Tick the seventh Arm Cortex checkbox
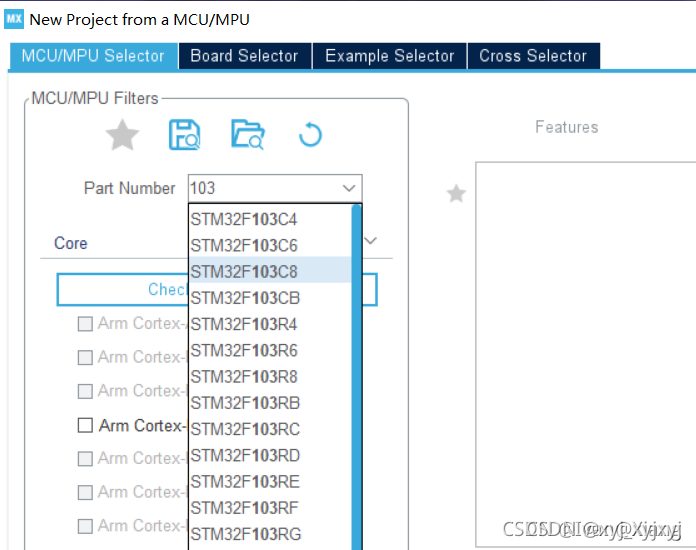 click(x=85, y=526)
